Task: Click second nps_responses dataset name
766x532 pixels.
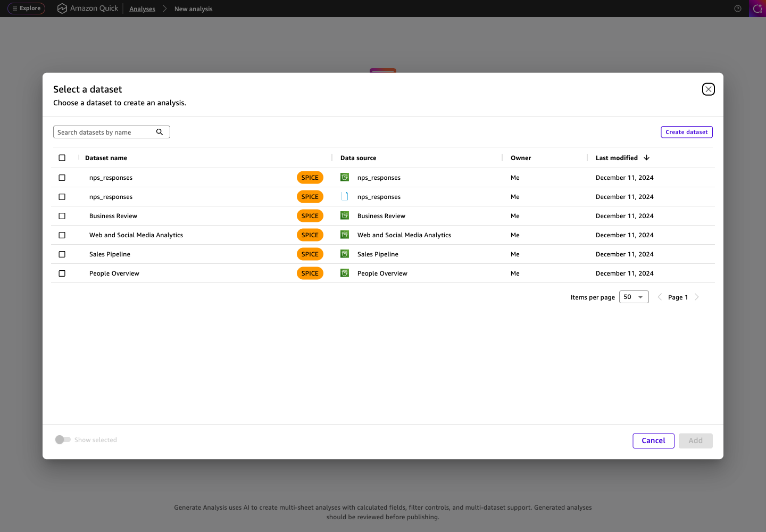Action: tap(111, 197)
